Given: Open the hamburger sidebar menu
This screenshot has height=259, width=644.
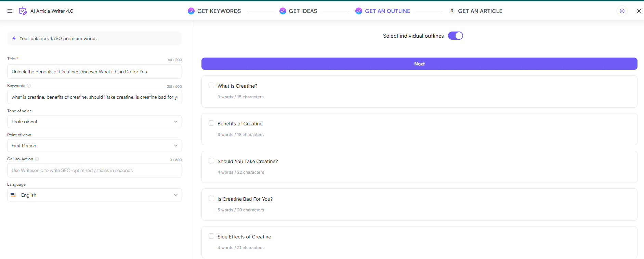Looking at the screenshot, I should [x=10, y=11].
